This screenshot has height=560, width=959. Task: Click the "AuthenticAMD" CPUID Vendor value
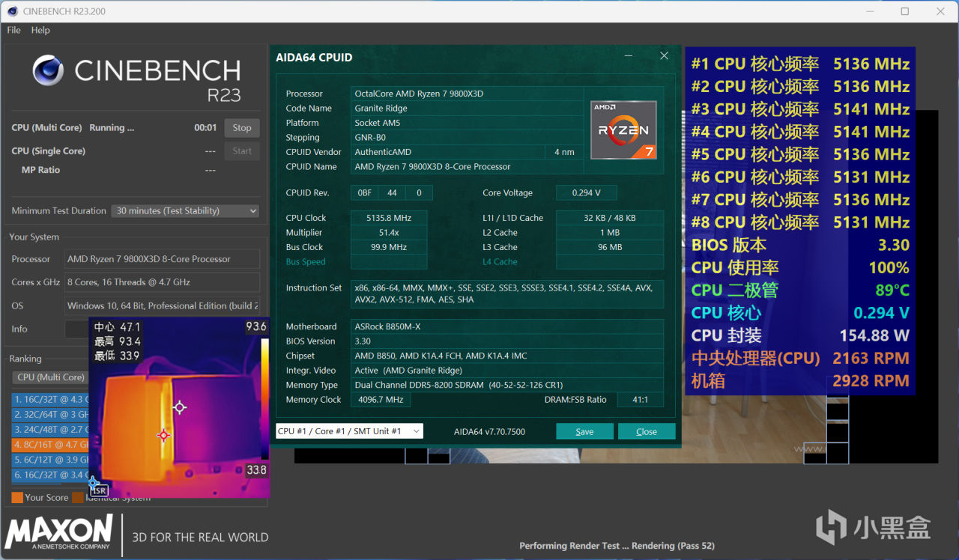click(x=383, y=152)
